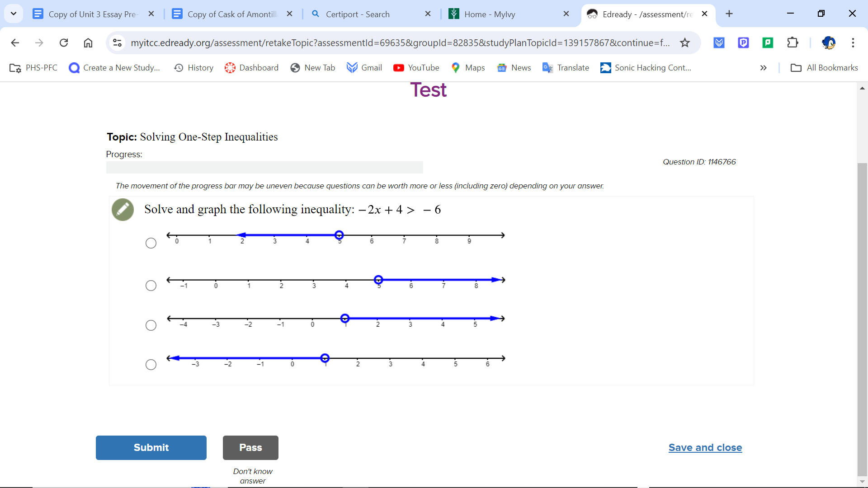The width and height of the screenshot is (868, 488).
Task: Open History bookmark
Action: point(194,68)
